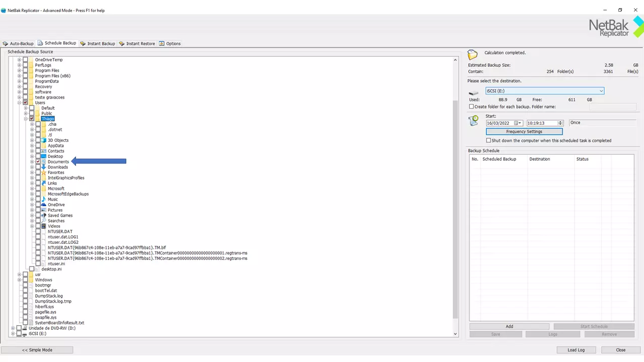Enable Create folder for each backup
The width and height of the screenshot is (644, 362).
pyautogui.click(x=471, y=107)
